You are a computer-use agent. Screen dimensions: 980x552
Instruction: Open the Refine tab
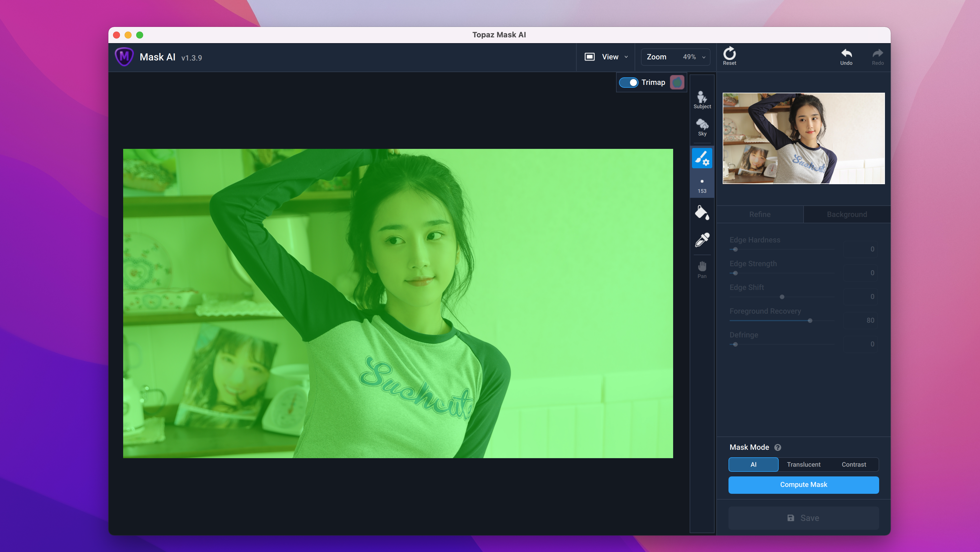(760, 214)
